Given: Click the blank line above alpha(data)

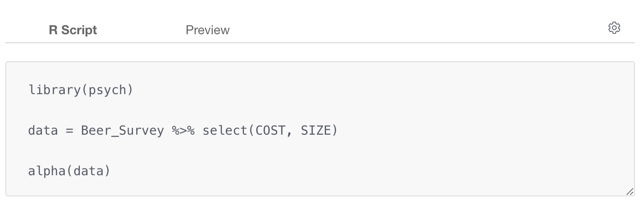Looking at the screenshot, I should (320, 151).
